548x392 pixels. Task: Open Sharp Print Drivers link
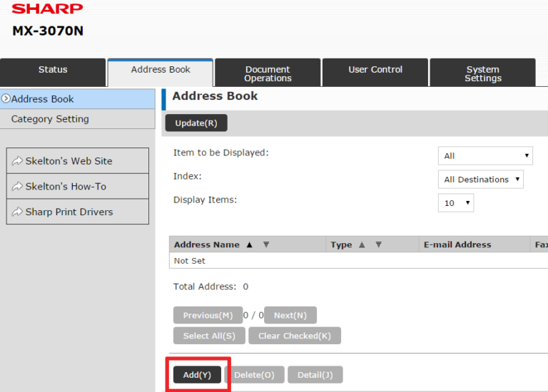coord(78,212)
